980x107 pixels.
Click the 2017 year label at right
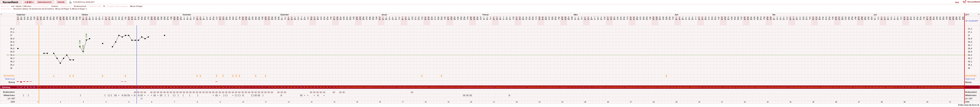(x=967, y=14)
